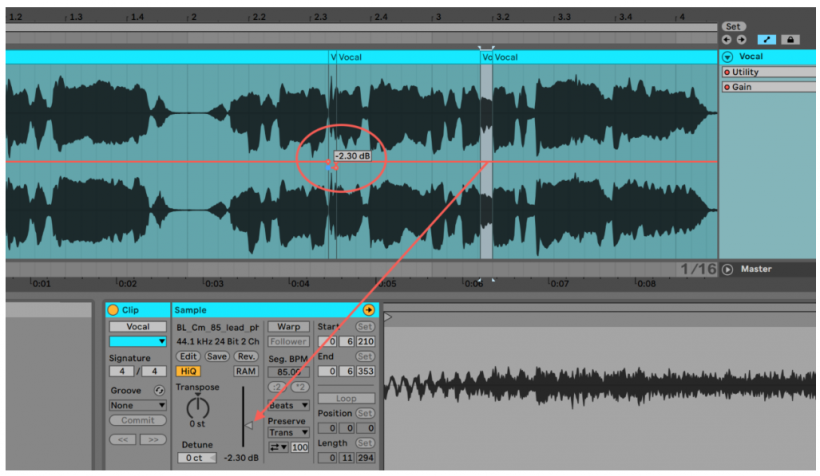Click the Vocal clip name field
Screen dimensions: 820x476
click(x=138, y=326)
